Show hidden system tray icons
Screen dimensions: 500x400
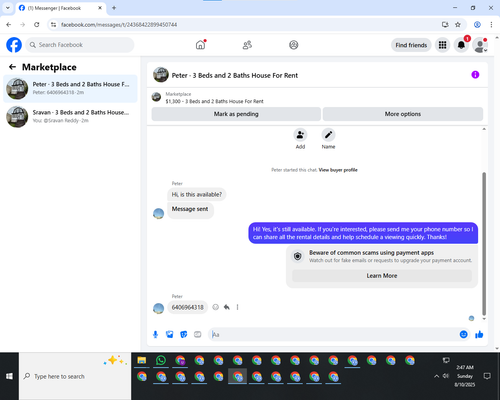436,376
